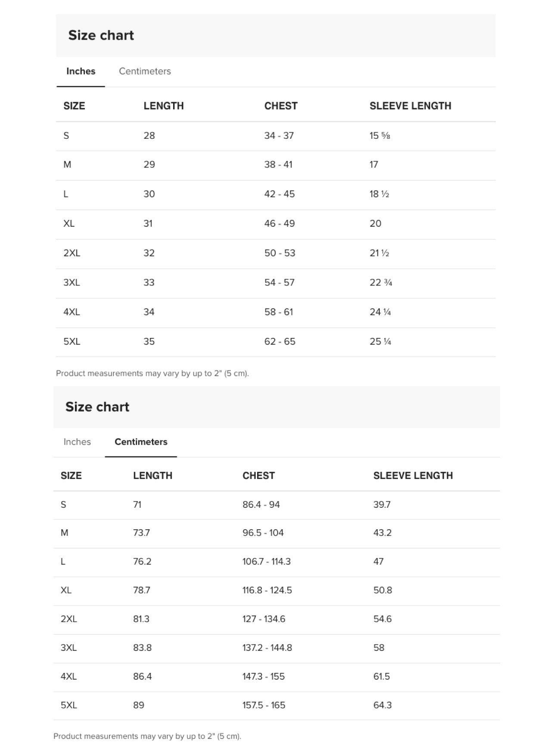534x756 pixels.
Task: Select the S size row
Action: [x=66, y=135]
